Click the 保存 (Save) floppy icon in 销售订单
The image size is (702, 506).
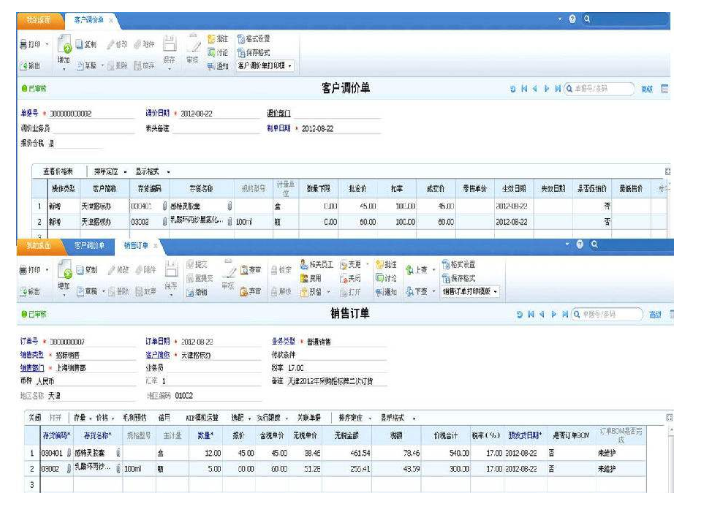pyautogui.click(x=171, y=269)
